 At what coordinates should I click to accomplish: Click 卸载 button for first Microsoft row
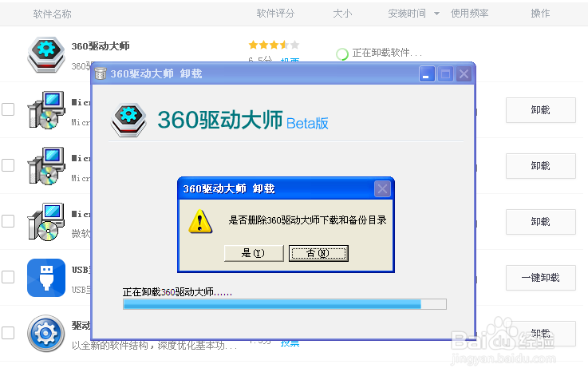tap(541, 110)
